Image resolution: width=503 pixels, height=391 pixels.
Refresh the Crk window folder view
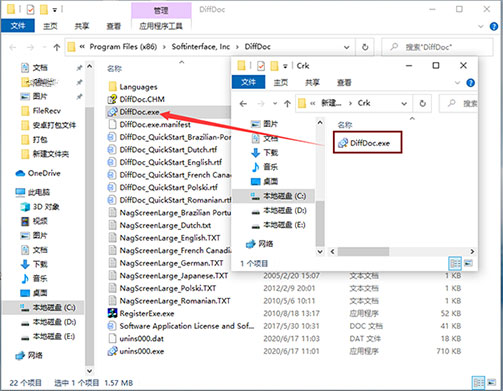click(422, 104)
